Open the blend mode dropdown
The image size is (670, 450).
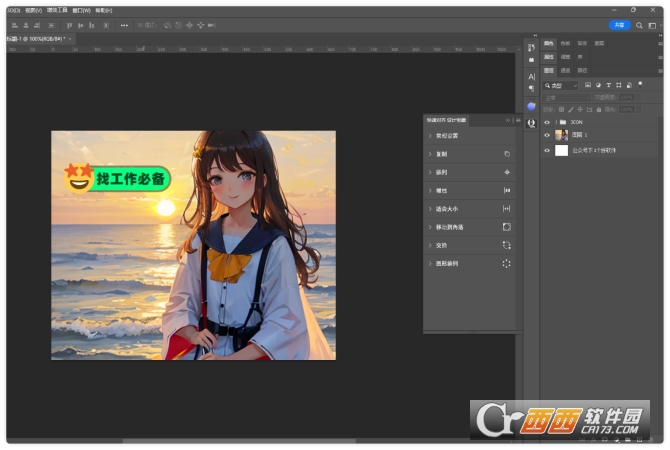point(567,98)
